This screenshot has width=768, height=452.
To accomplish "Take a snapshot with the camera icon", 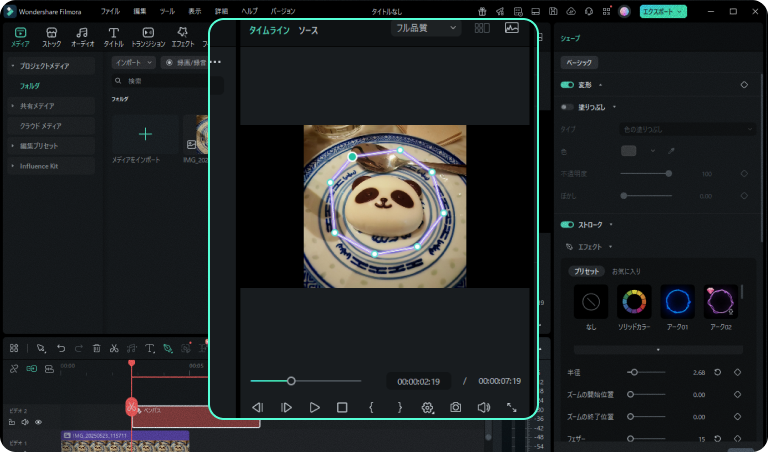I will point(455,408).
